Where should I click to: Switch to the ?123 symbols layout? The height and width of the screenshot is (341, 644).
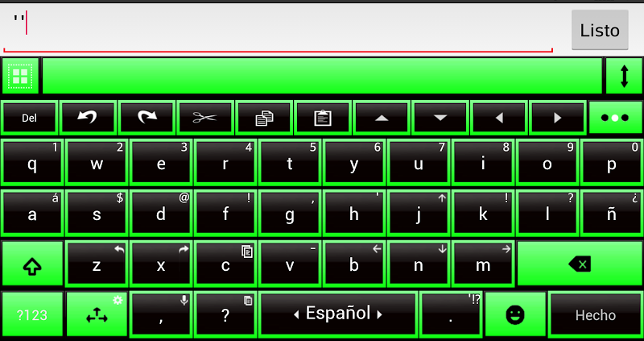click(32, 314)
